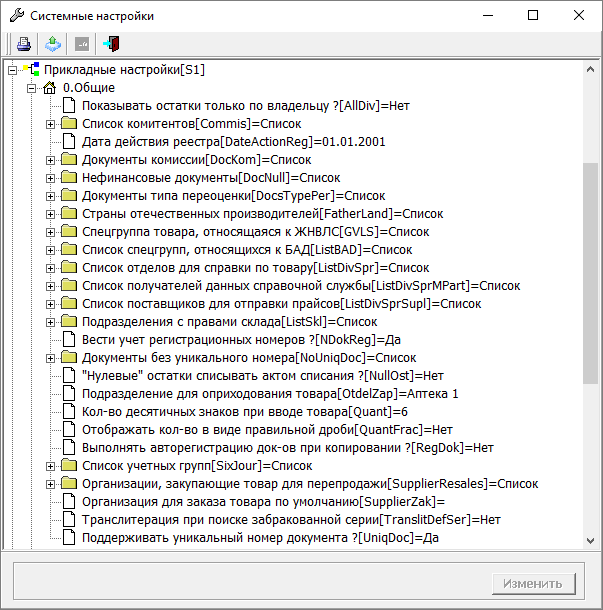The image size is (603, 610).
Task: Select Прикладные настройки[S1] root item
Action: (x=124, y=70)
